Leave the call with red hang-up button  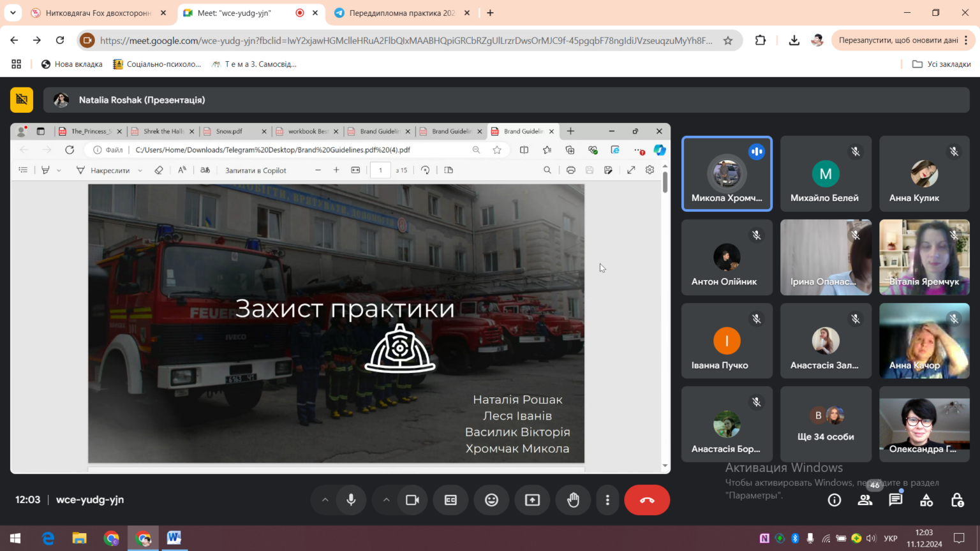pos(647,500)
